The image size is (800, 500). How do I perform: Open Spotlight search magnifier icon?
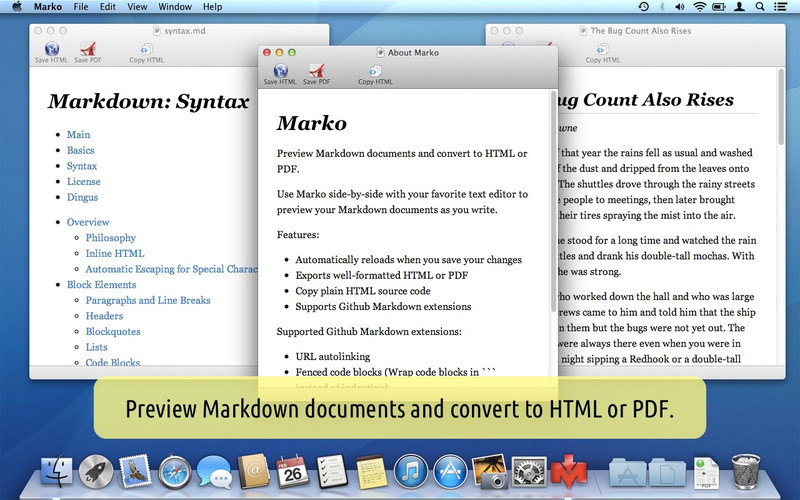(x=760, y=7)
